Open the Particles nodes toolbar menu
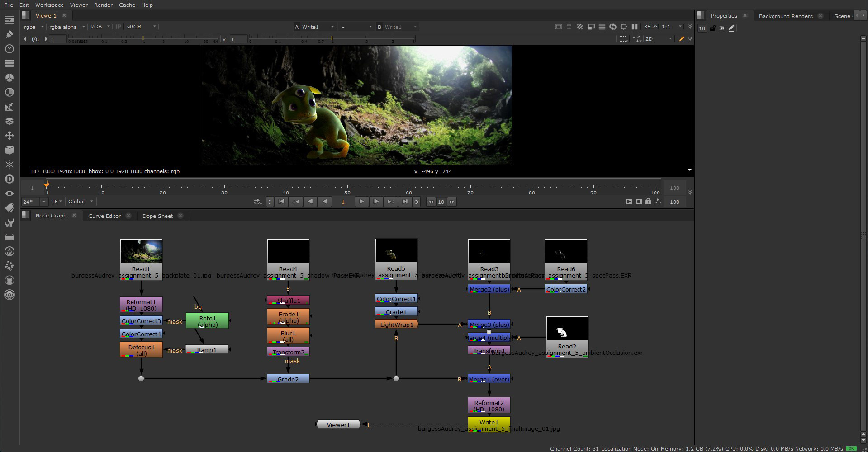This screenshot has height=452, width=868. 9,165
